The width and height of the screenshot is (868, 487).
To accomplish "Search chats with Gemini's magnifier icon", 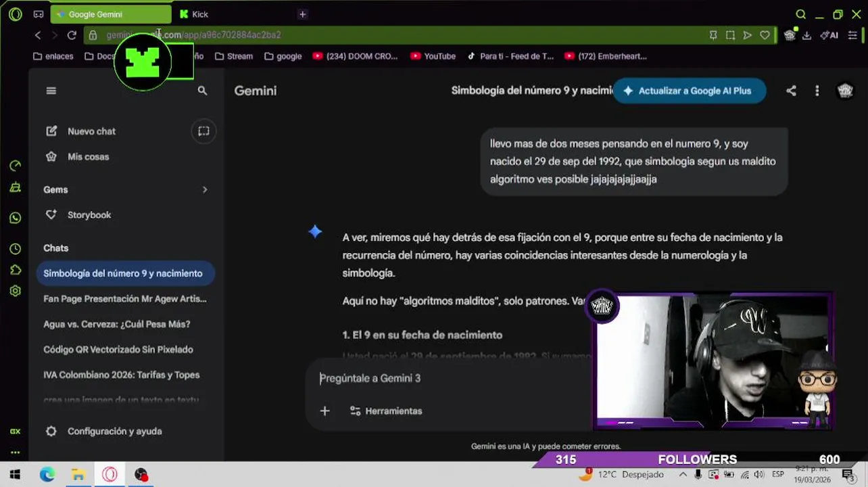I will click(x=202, y=91).
